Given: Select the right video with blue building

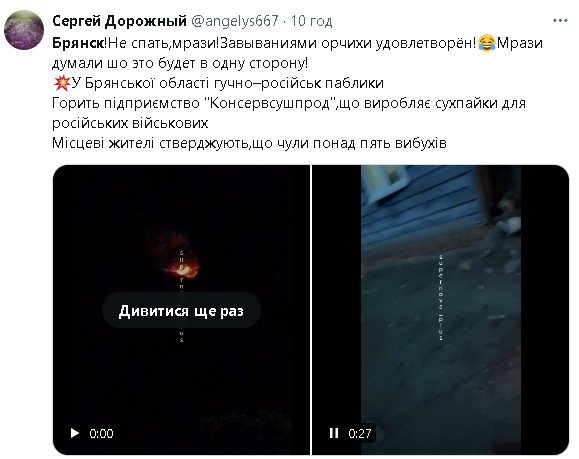Looking at the screenshot, I should (x=441, y=310).
